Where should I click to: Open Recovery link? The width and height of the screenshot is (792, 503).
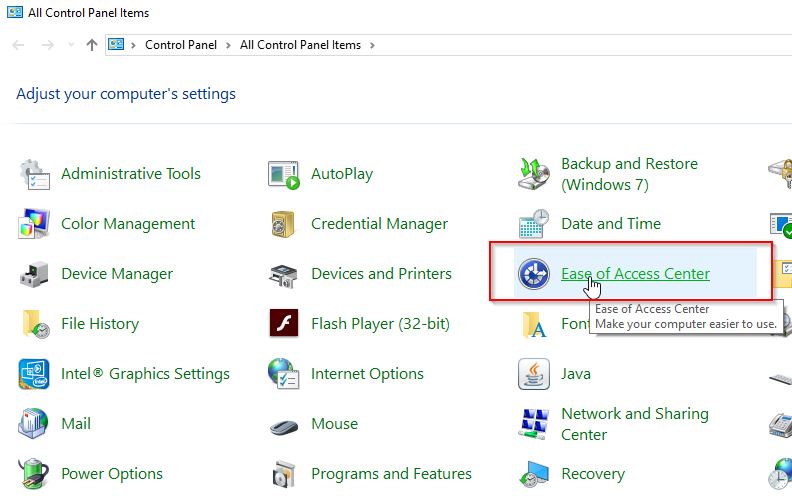(593, 474)
